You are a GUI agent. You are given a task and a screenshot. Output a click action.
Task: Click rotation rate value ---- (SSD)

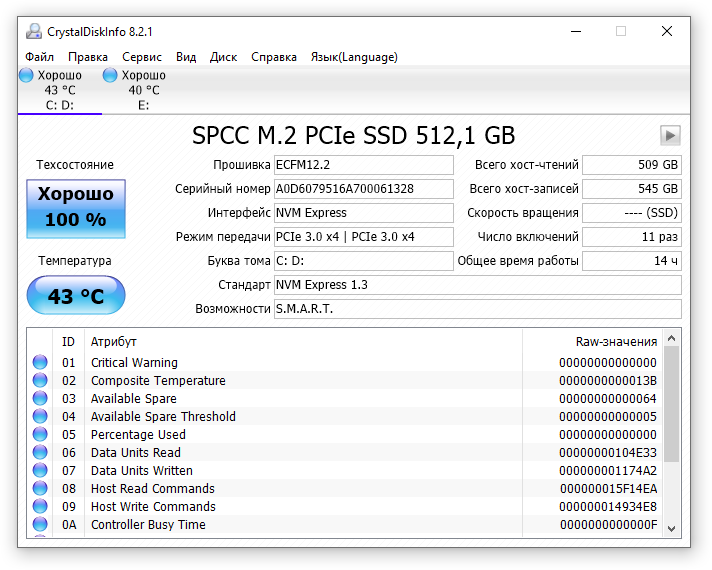[x=632, y=213]
